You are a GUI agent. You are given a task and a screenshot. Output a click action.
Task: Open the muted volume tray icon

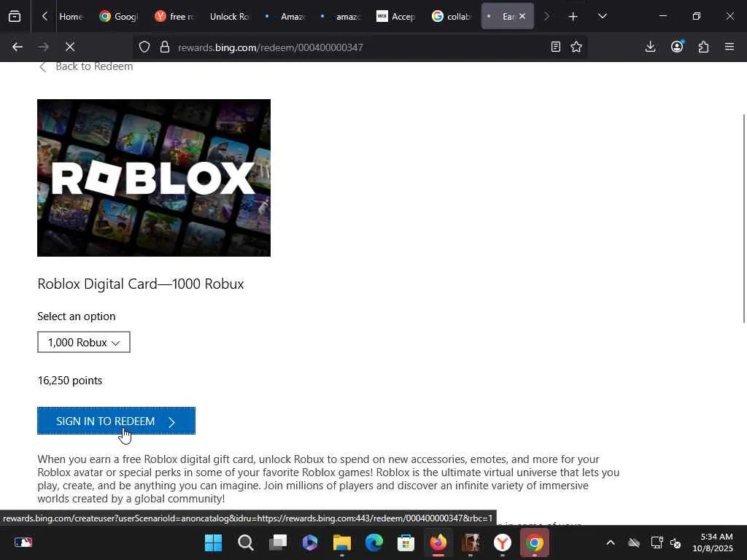coord(676,542)
